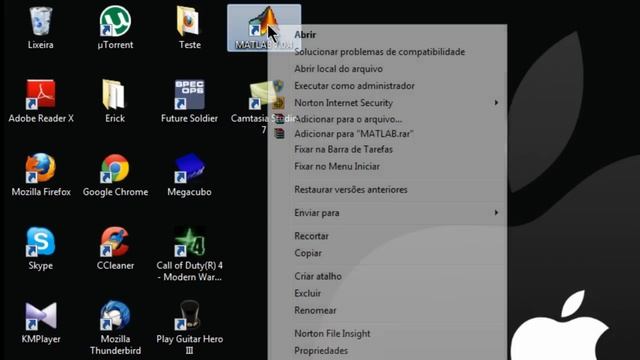Select the KMPlayer desktop shortcut
The width and height of the screenshot is (640, 360).
41,322
